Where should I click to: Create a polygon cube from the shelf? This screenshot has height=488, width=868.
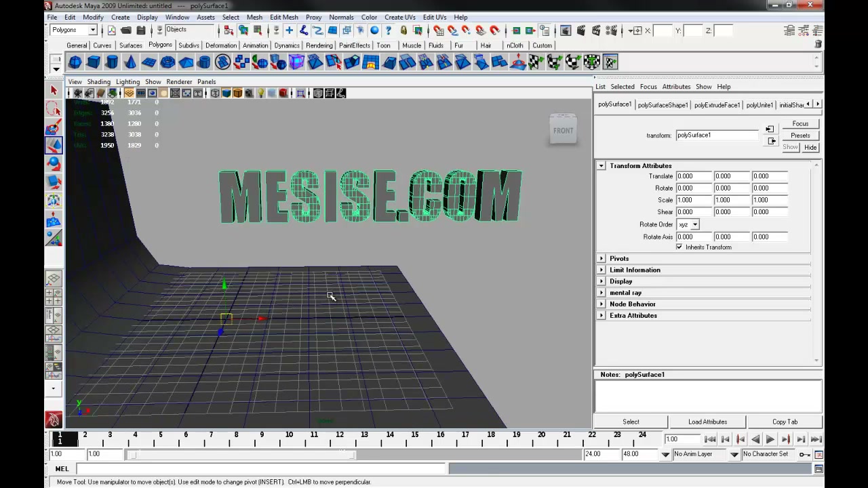[94, 62]
